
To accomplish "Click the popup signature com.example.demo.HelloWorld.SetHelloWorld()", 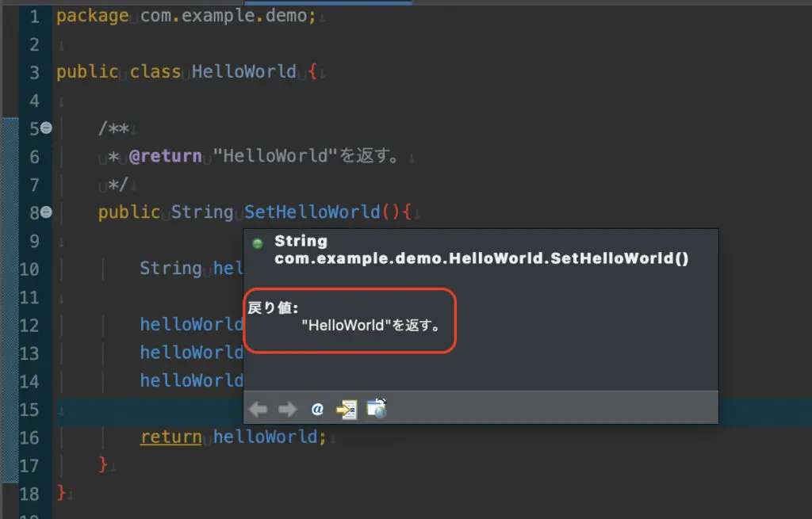I will pyautogui.click(x=481, y=258).
